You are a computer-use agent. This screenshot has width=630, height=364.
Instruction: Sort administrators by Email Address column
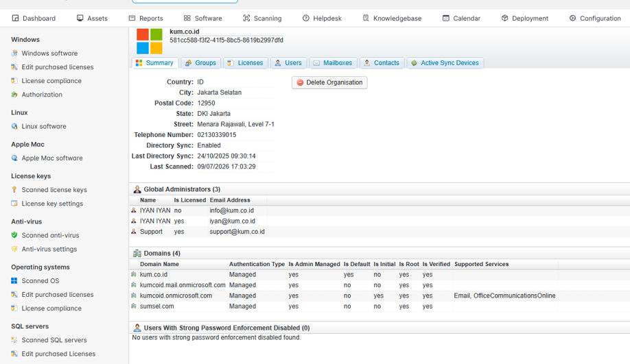pyautogui.click(x=230, y=200)
